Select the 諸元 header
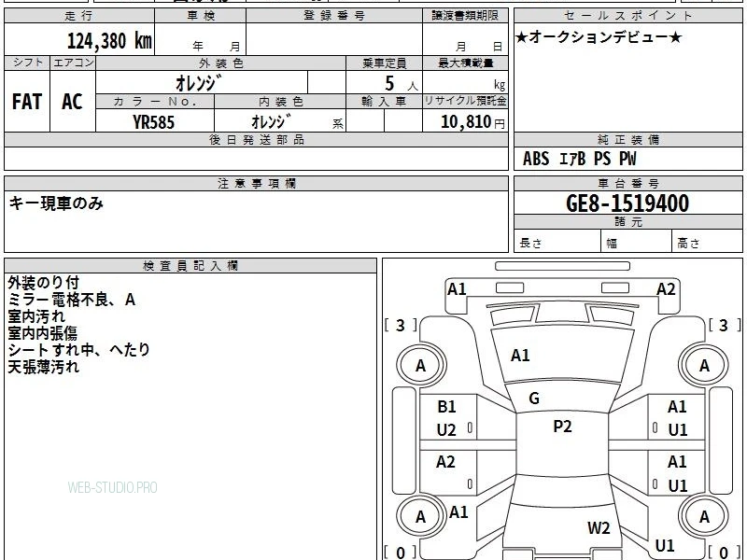The width and height of the screenshot is (747, 560). coord(627,222)
